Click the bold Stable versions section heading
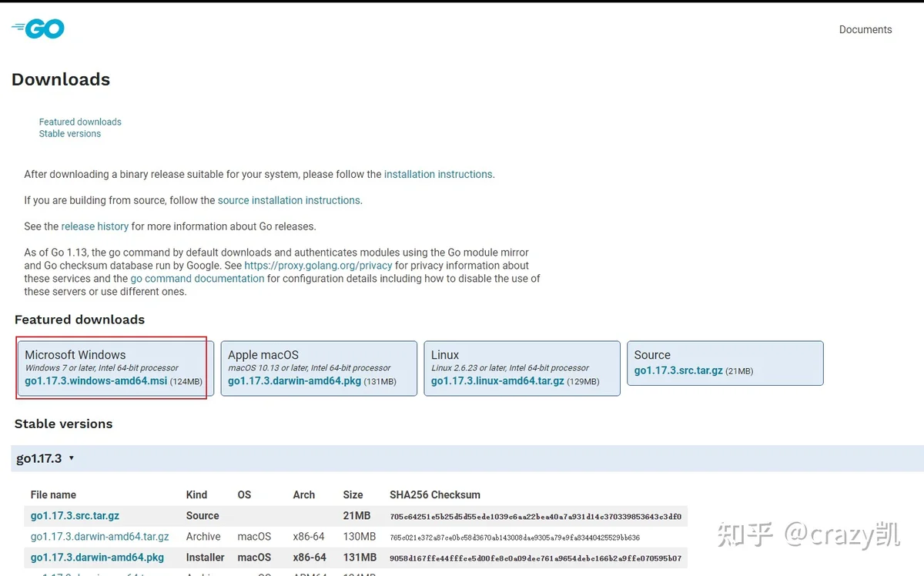Viewport: 924px width, 576px height. click(63, 424)
